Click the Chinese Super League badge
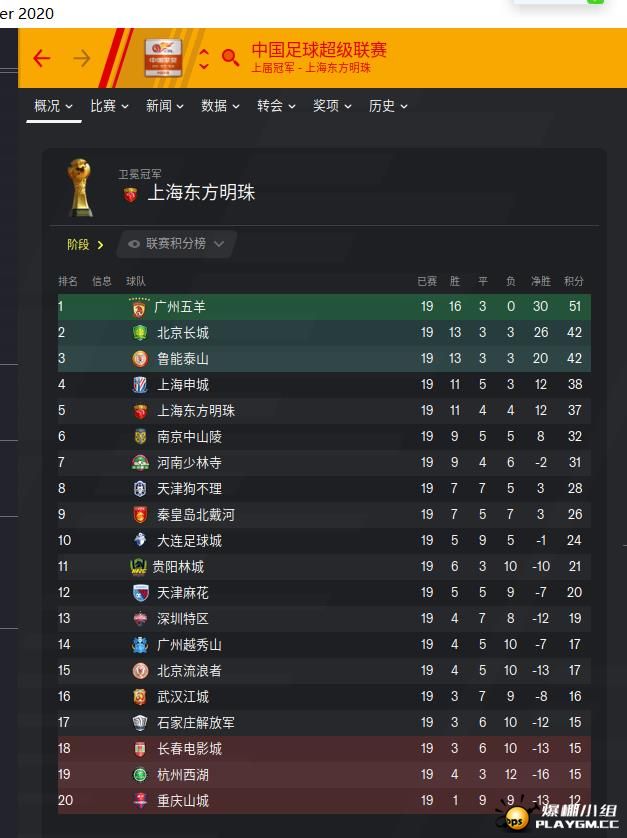This screenshot has width=627, height=838. (164, 58)
